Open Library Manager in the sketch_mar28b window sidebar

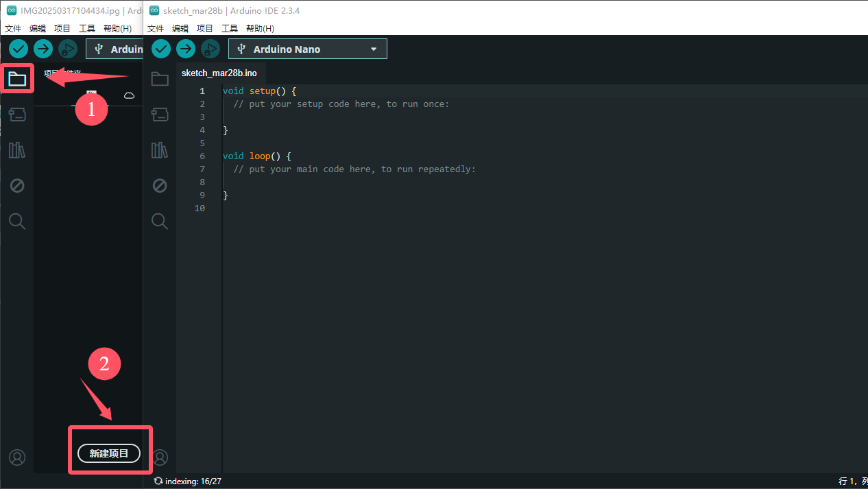point(160,150)
